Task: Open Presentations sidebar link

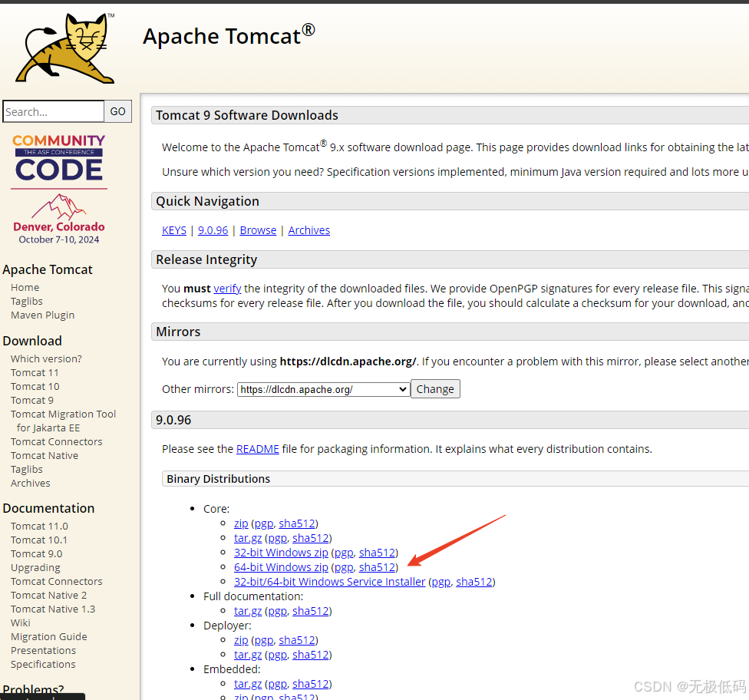Action: 43,651
